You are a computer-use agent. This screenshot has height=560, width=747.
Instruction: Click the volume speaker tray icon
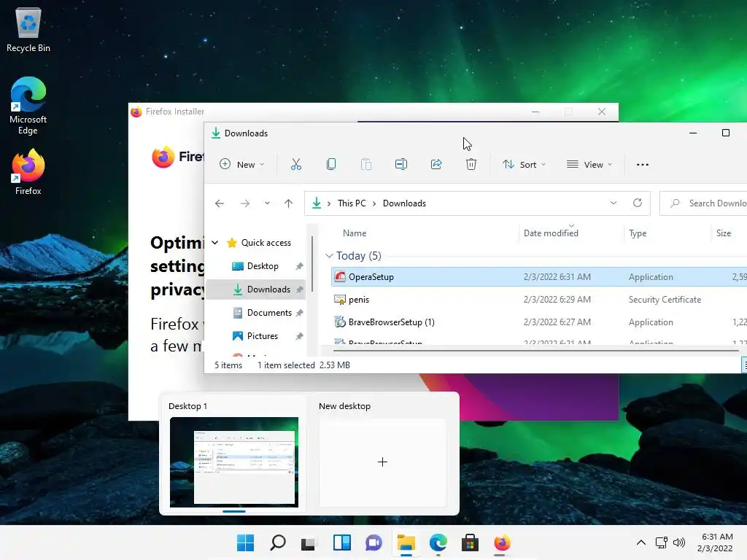pos(679,542)
